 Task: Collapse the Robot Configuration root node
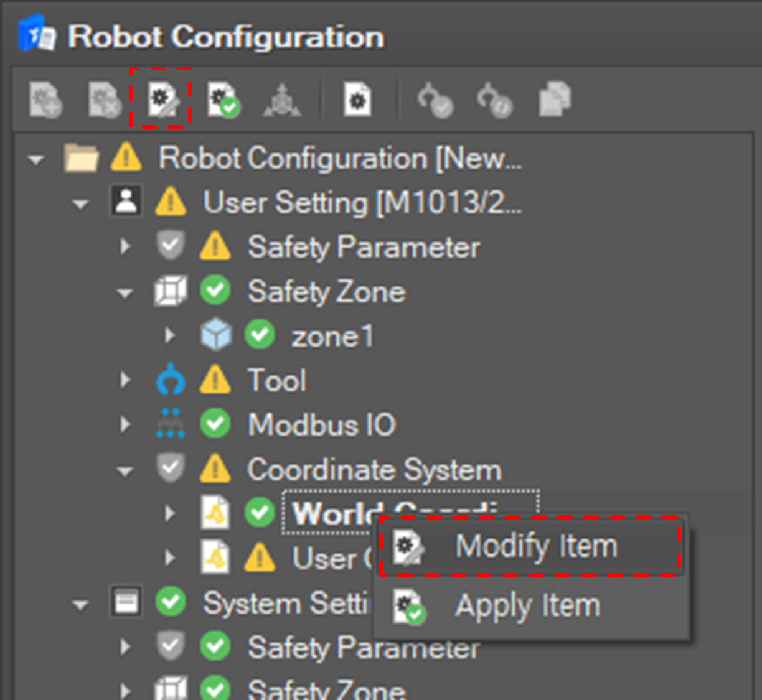[x=36, y=160]
